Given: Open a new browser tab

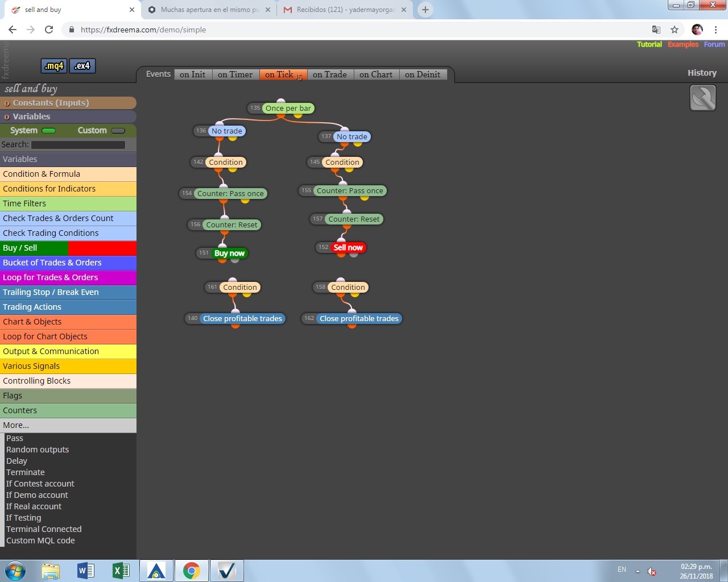Looking at the screenshot, I should (x=425, y=10).
